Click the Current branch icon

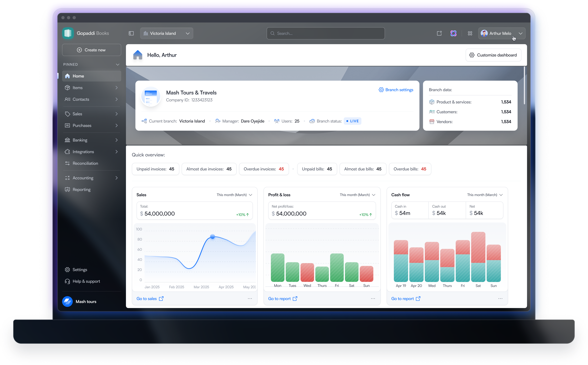(144, 121)
